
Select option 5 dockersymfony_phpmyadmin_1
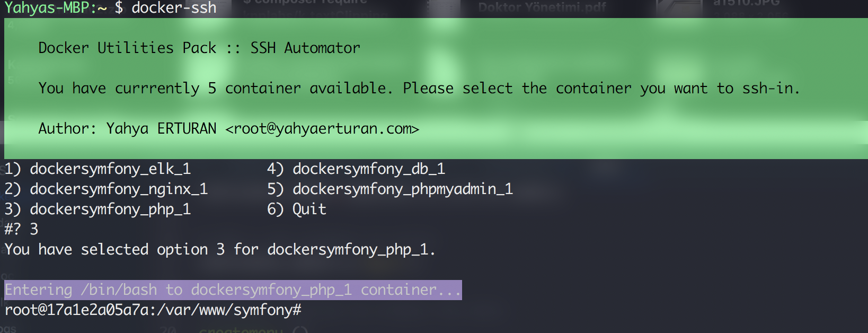(x=390, y=189)
